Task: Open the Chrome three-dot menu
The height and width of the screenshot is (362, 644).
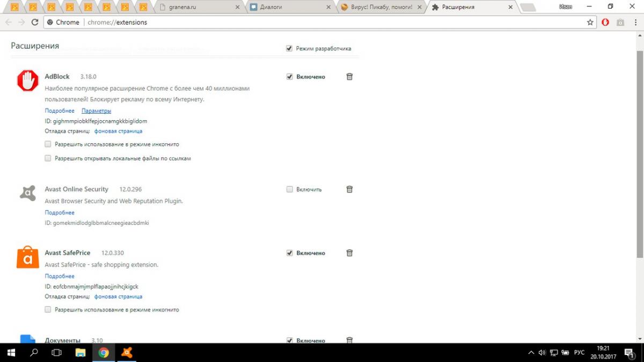Action: click(634, 23)
